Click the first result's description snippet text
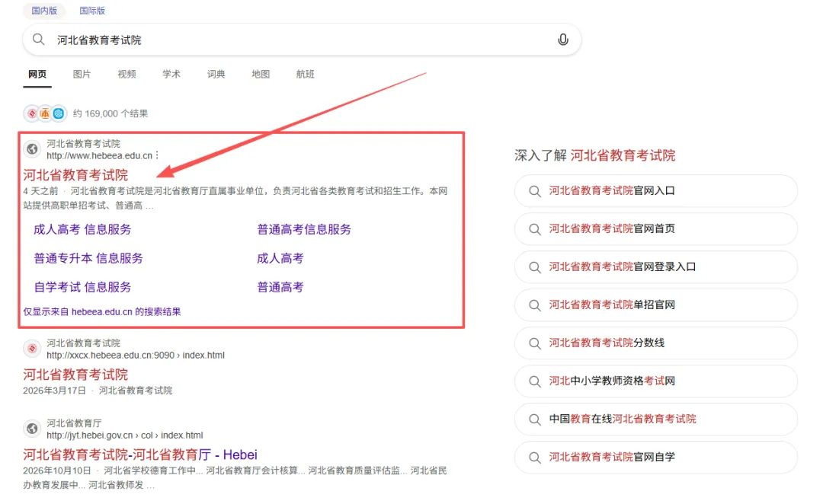 (x=235, y=198)
